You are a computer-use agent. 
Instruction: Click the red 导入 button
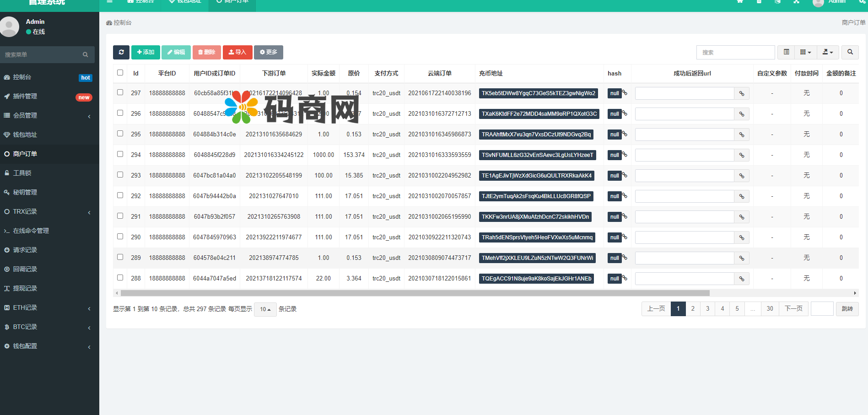(237, 52)
